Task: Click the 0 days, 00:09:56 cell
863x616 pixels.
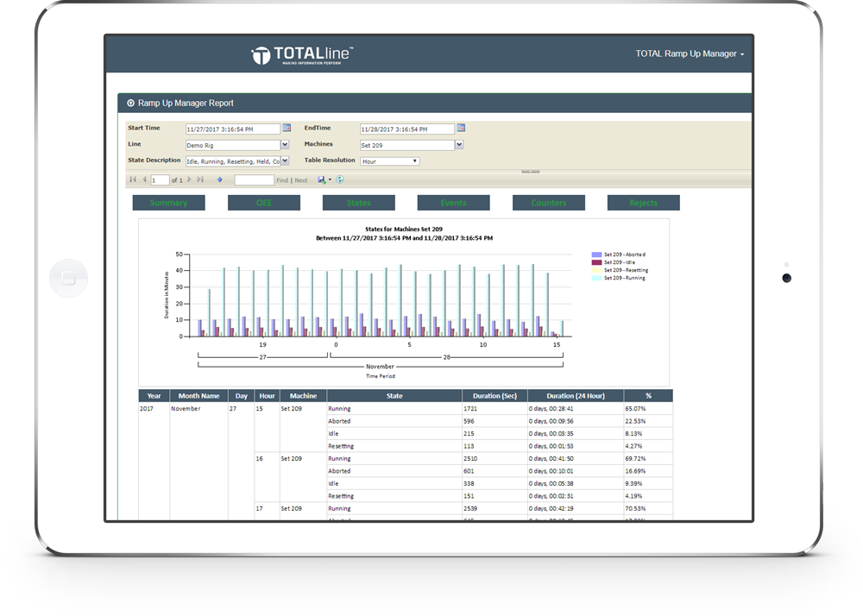Action: pyautogui.click(x=576, y=421)
